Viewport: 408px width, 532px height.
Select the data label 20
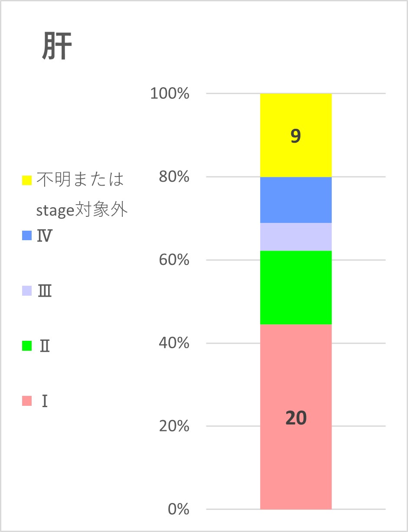[x=296, y=418]
